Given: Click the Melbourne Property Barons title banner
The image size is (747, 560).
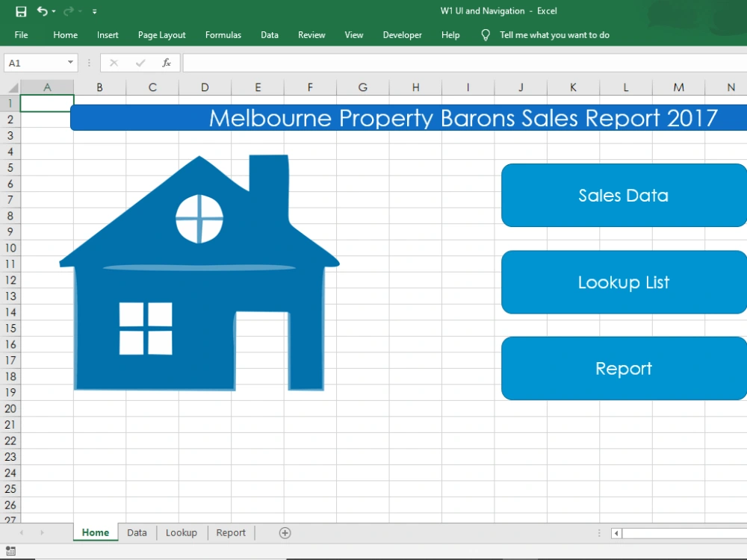Looking at the screenshot, I should [x=409, y=118].
